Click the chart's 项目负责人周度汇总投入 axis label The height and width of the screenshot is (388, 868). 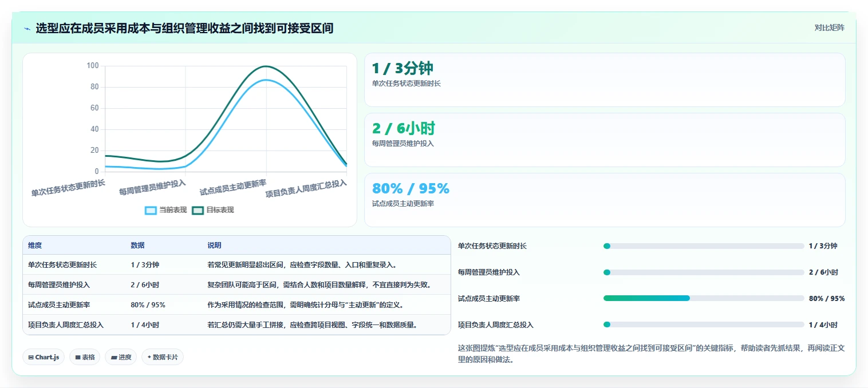(306, 188)
